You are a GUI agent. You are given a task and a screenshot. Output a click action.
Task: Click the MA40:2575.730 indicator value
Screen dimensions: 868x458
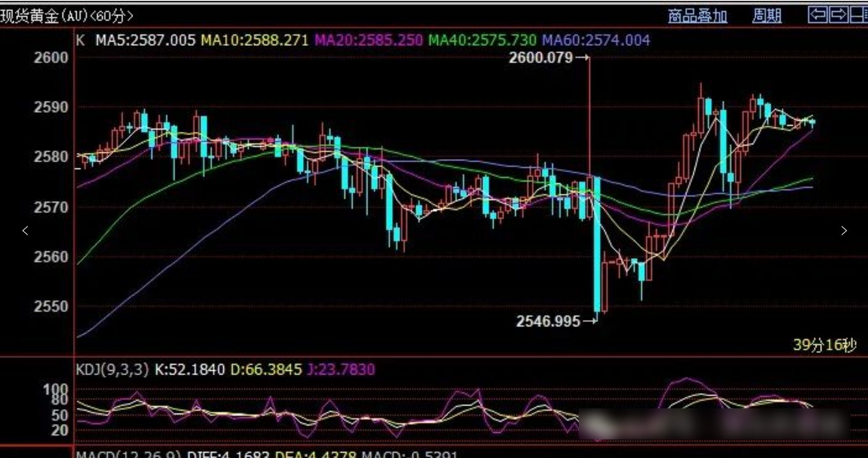(x=483, y=40)
